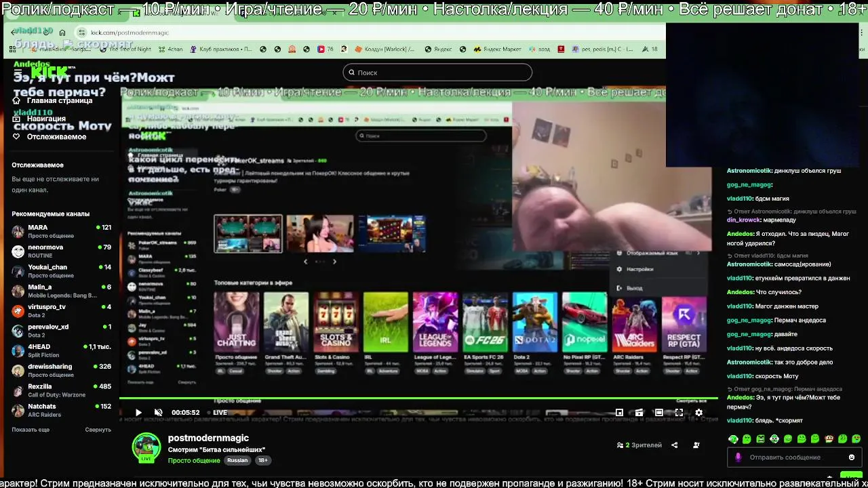This screenshot has height=488, width=868.
Task: Click the chat message 'Что случилось?'
Action: click(778, 292)
